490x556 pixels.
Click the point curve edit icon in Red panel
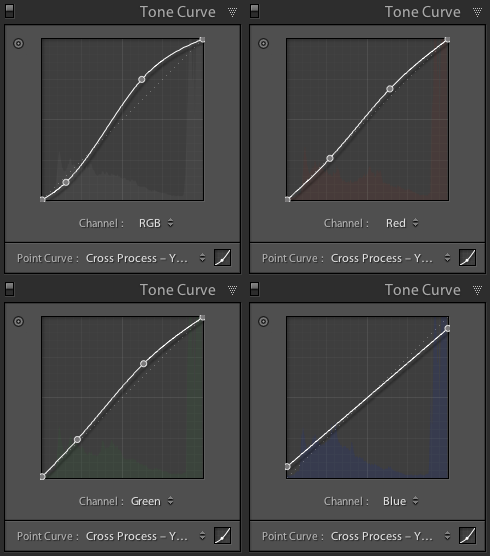coord(468,257)
